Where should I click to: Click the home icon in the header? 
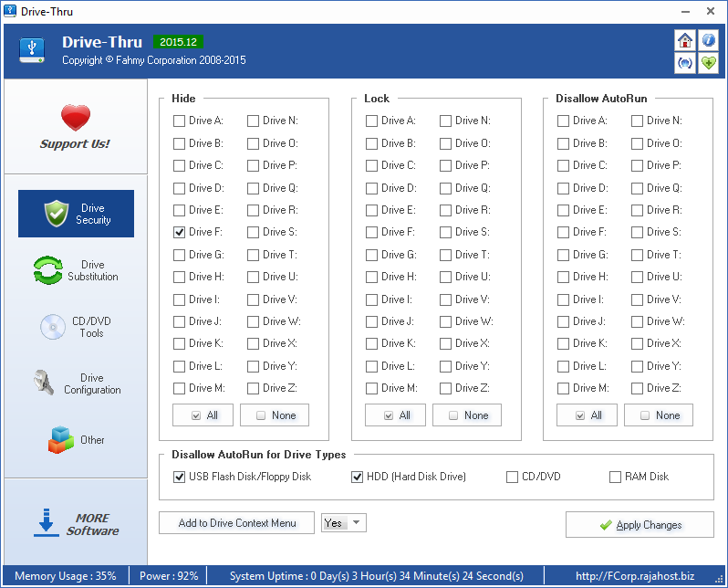(685, 40)
